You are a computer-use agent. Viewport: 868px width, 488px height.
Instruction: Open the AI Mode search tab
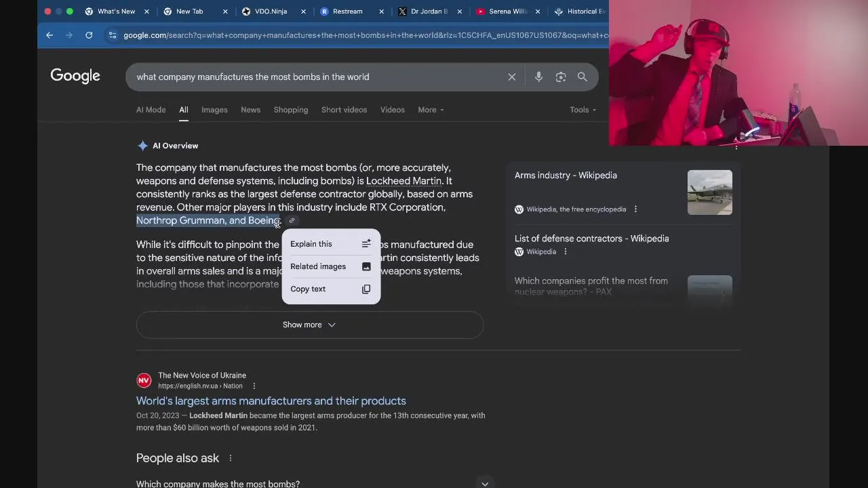151,110
